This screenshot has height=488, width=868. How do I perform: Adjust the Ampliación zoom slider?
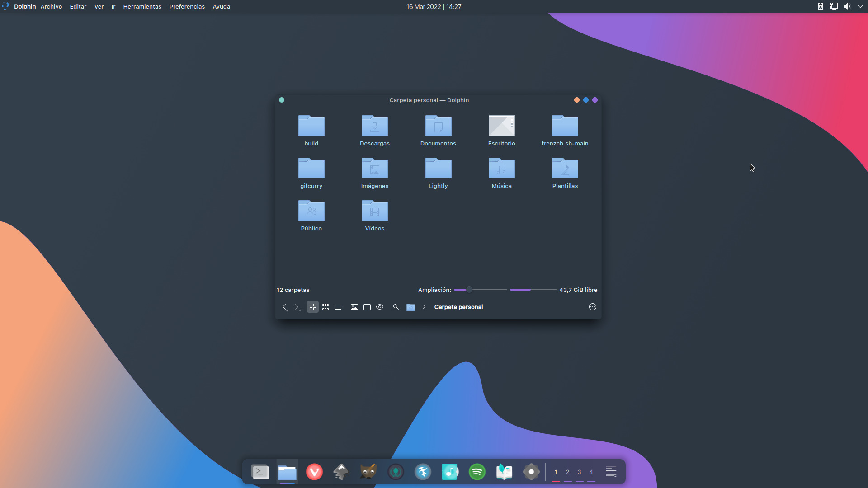[x=480, y=290]
